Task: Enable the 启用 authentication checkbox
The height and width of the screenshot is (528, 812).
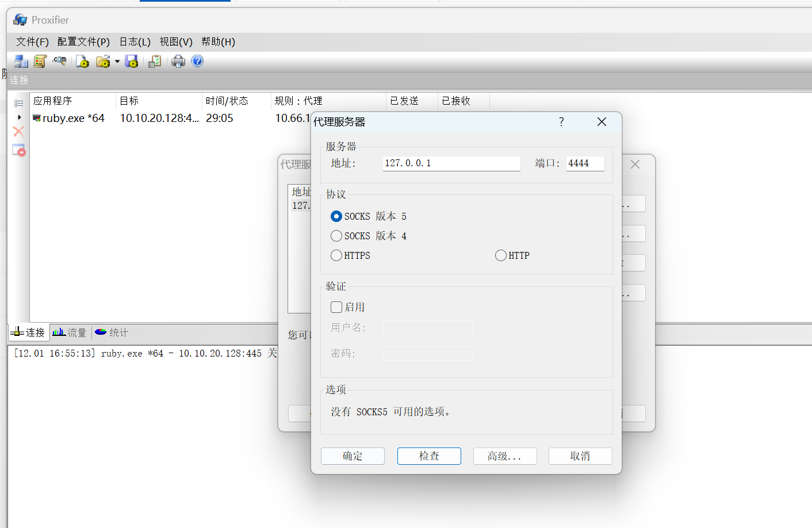Action: coord(348,307)
